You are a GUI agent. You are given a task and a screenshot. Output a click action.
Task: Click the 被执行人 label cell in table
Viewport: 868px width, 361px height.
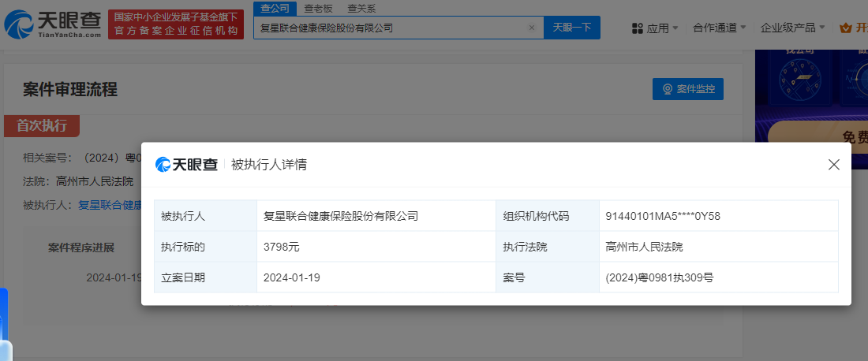[205, 216]
